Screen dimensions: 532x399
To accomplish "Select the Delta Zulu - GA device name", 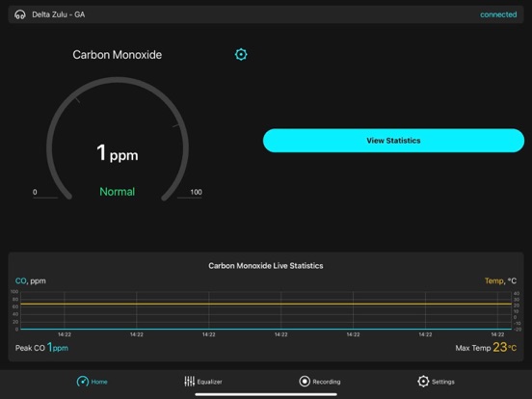I will point(59,14).
